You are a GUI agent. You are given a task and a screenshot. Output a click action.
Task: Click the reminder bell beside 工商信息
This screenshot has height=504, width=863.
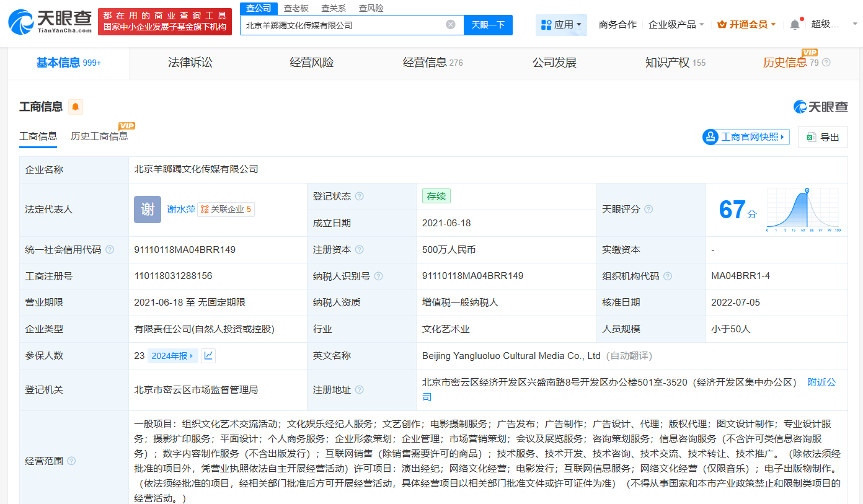[75, 107]
